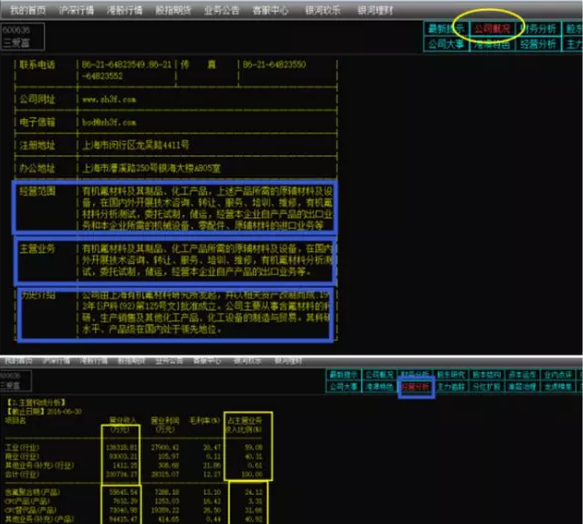Open 客服中心 in the upper menu bar
The width and height of the screenshot is (583, 524).
click(x=270, y=10)
